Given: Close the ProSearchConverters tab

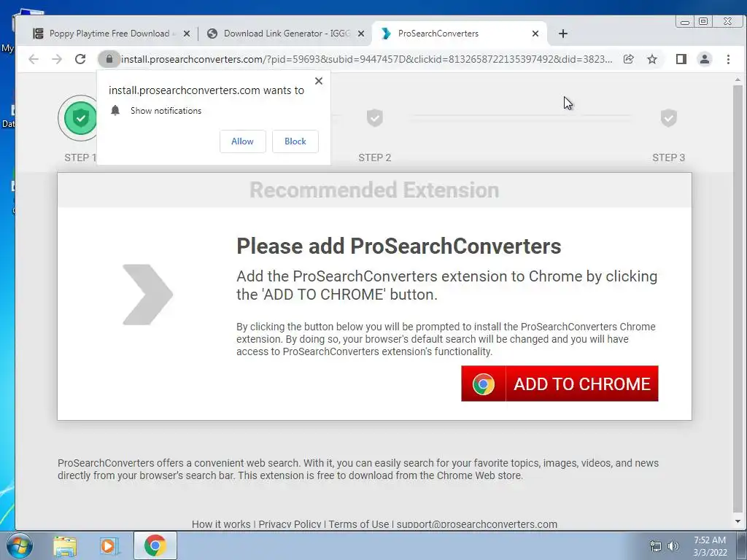Looking at the screenshot, I should point(535,34).
